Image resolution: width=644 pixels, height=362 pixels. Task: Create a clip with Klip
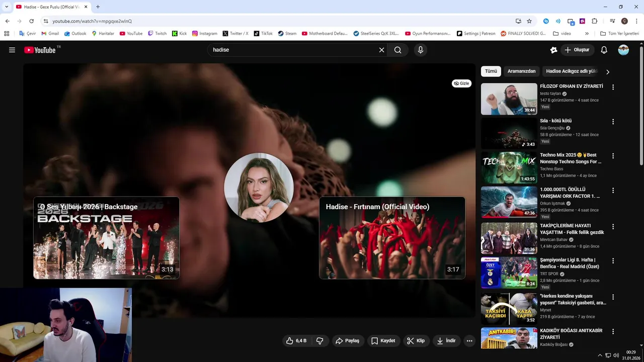point(416,340)
